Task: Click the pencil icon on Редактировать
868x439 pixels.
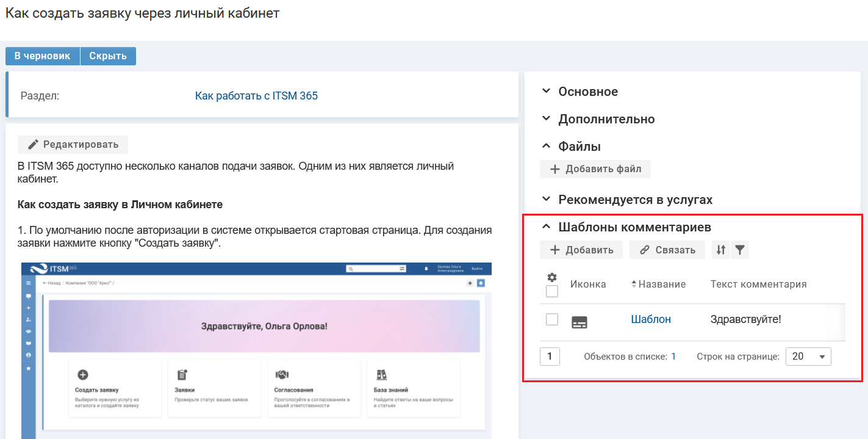Action: pos(34,145)
